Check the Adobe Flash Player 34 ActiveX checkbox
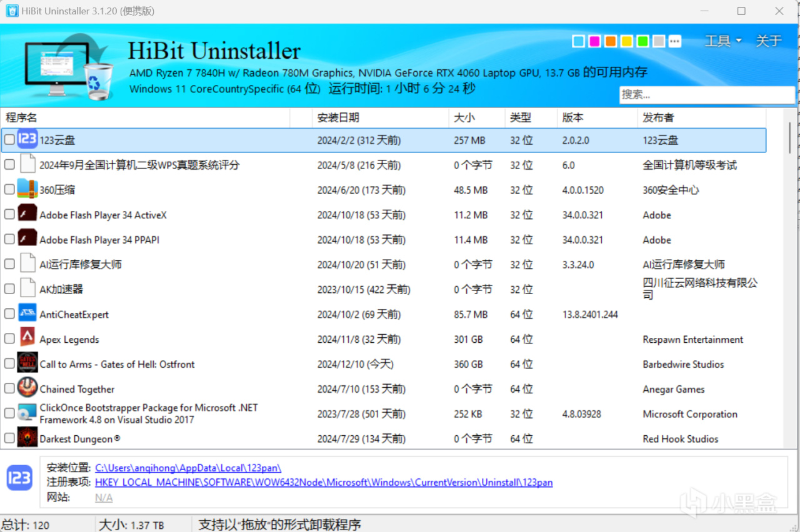Screen dimensions: 800x532 pyautogui.click(x=9, y=214)
